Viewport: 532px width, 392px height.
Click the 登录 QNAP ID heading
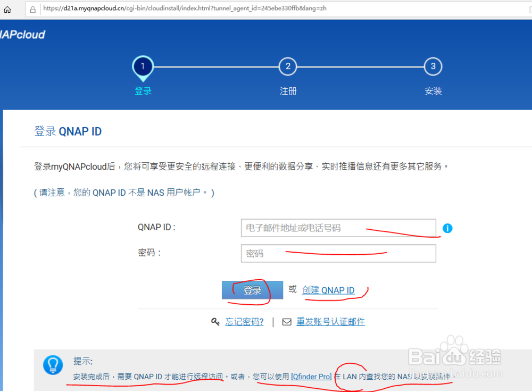click(68, 131)
